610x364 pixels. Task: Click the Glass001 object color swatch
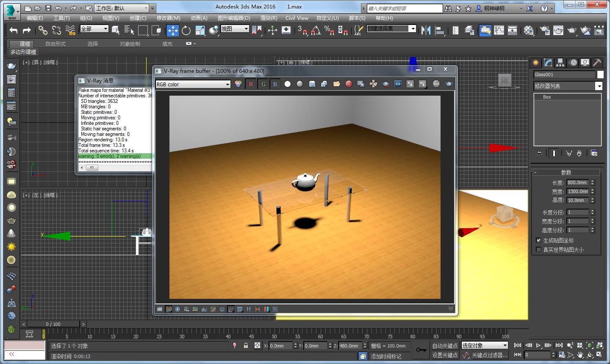pyautogui.click(x=600, y=74)
